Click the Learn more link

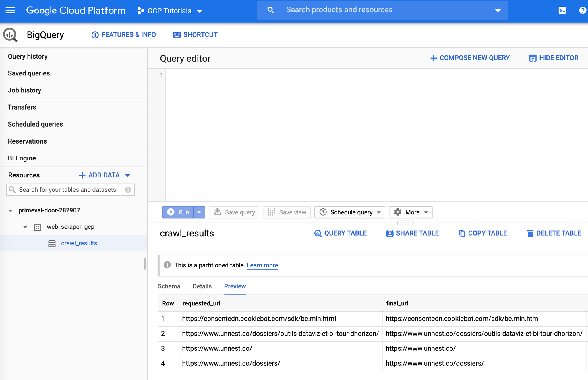point(262,265)
